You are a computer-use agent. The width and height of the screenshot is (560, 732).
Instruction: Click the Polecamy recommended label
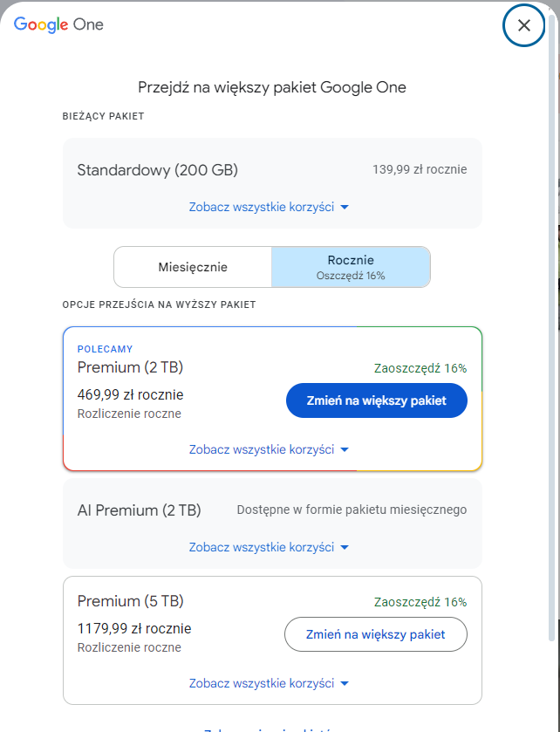tap(105, 349)
